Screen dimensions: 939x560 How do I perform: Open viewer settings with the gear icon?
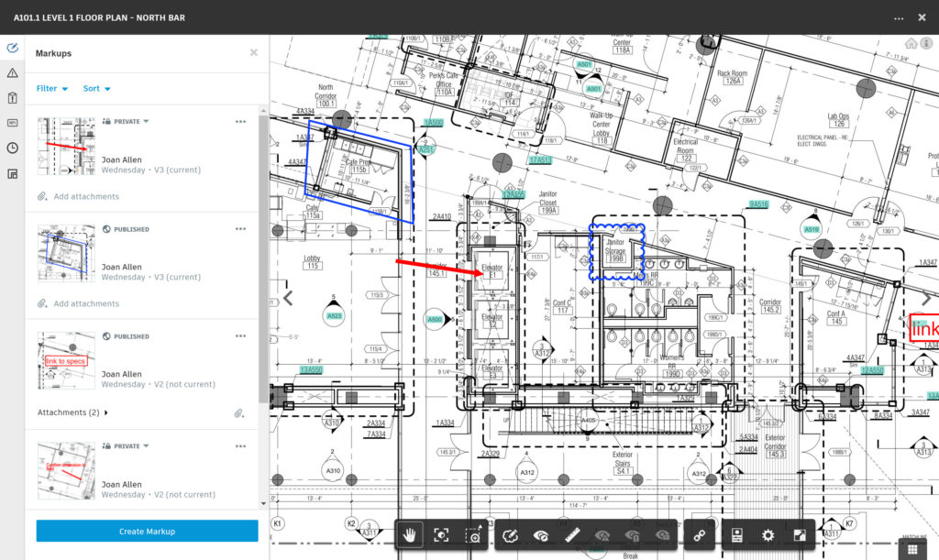pyautogui.click(x=767, y=535)
